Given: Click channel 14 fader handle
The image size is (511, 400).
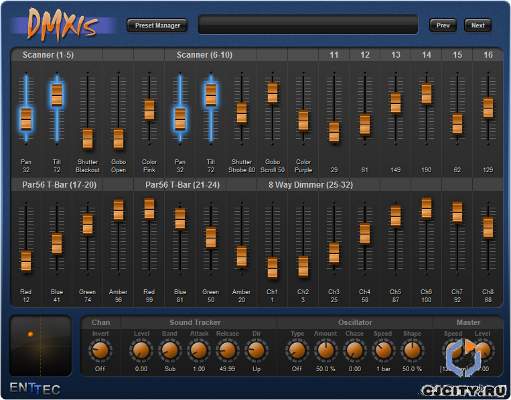Looking at the screenshot, I should 426,94.
